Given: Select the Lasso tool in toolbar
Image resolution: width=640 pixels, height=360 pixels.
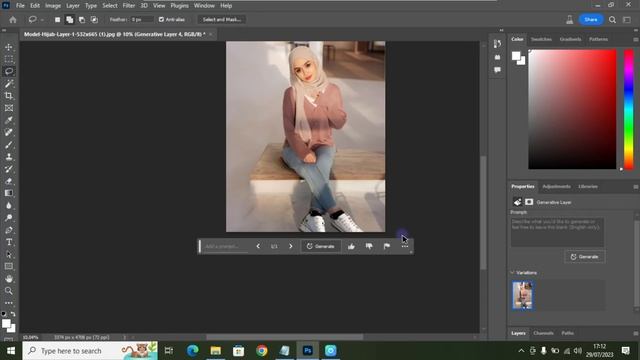Looking at the screenshot, I should pos(9,71).
